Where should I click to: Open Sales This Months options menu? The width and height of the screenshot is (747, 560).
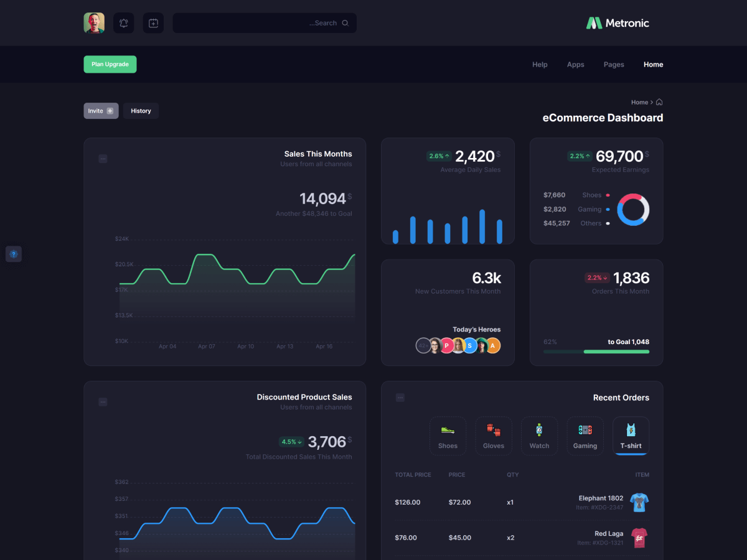(103, 159)
